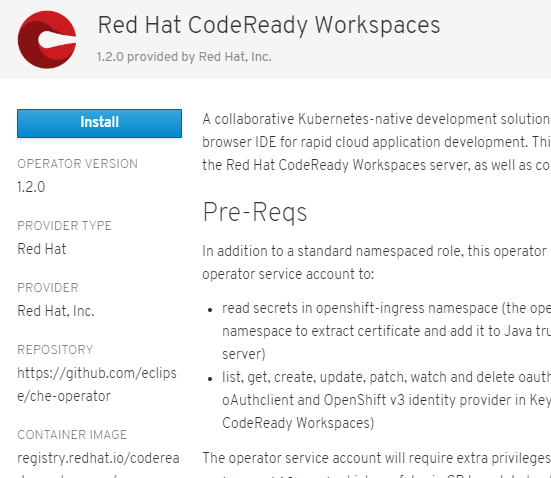Click the Pre-Reqs heading
Image resolution: width=551 pixels, height=478 pixels.
pyautogui.click(x=255, y=212)
